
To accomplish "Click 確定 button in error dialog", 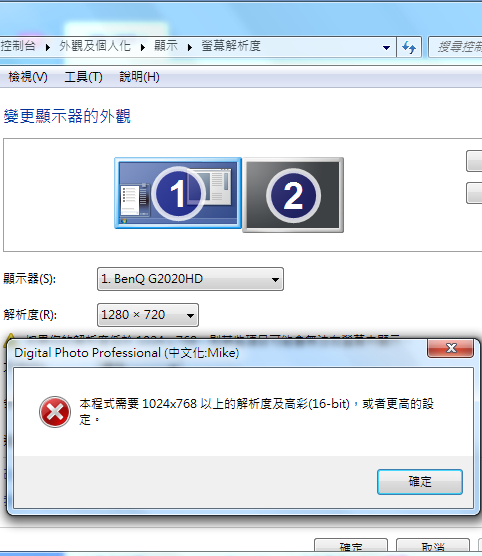I will [420, 482].
